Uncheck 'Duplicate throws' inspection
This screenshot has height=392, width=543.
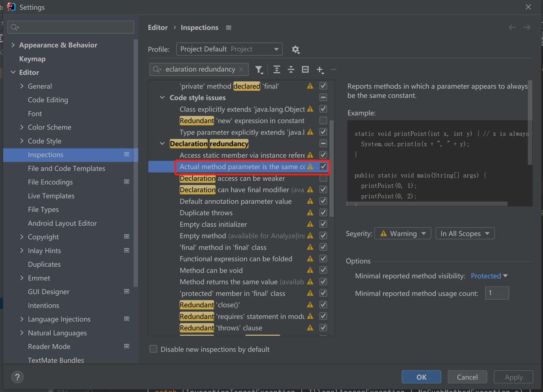(323, 212)
